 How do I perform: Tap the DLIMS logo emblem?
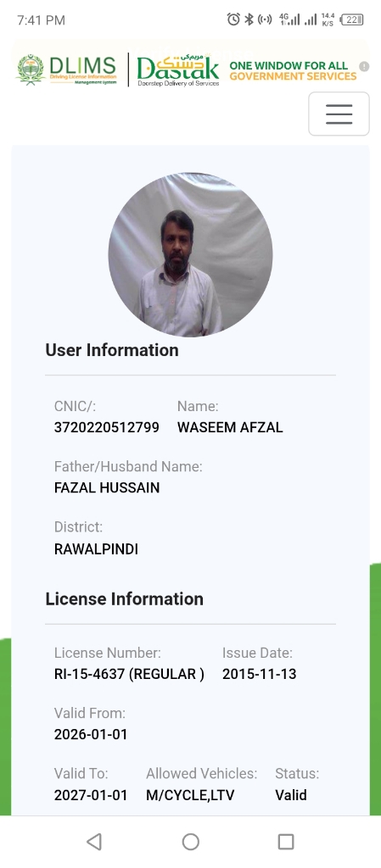[31, 70]
